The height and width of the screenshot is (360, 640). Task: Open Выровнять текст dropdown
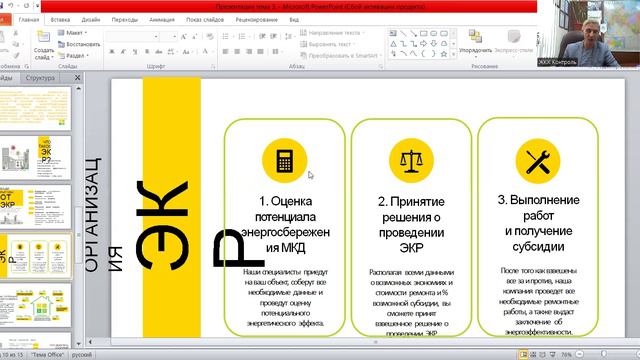(327, 44)
